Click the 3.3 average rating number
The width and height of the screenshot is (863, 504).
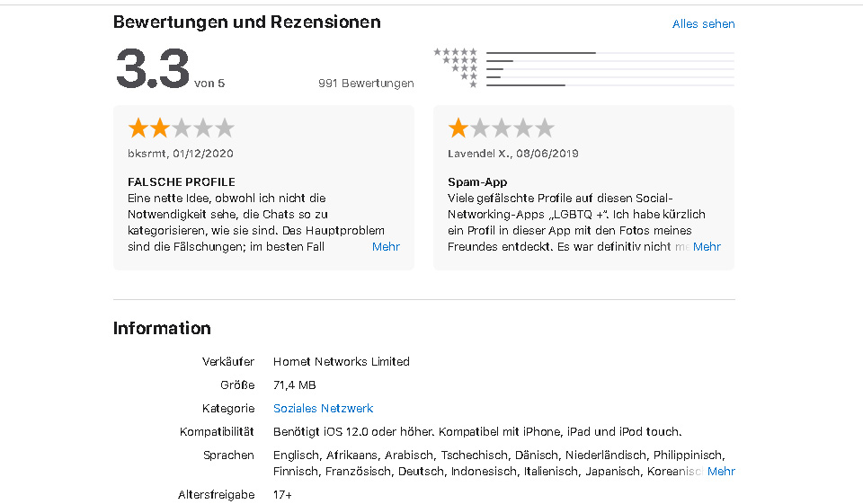[x=153, y=70]
